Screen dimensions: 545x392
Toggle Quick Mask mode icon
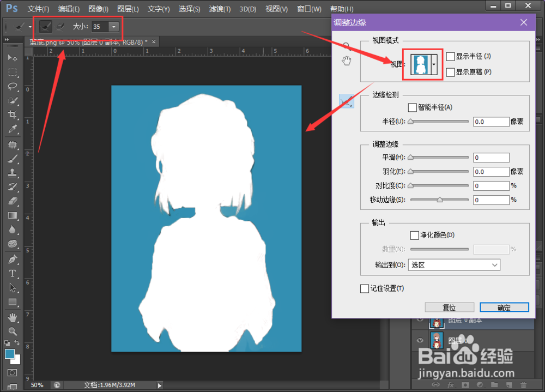coord(12,372)
